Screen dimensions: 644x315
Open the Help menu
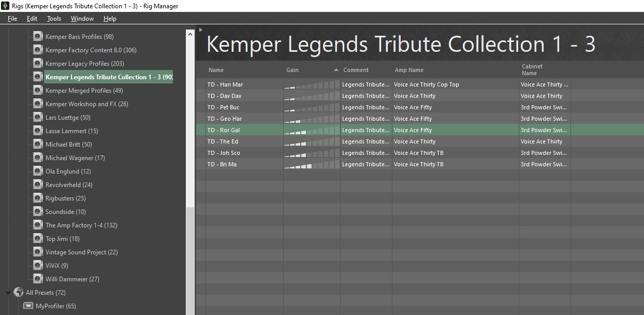[x=110, y=19]
